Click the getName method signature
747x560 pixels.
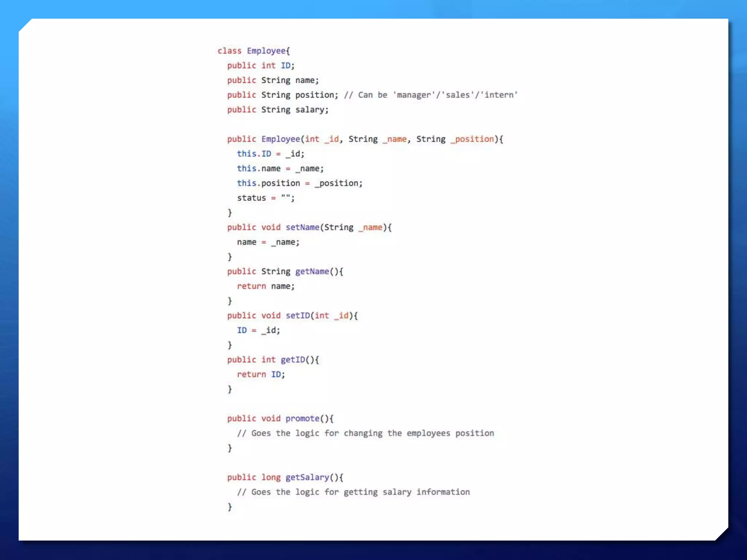pyautogui.click(x=285, y=272)
